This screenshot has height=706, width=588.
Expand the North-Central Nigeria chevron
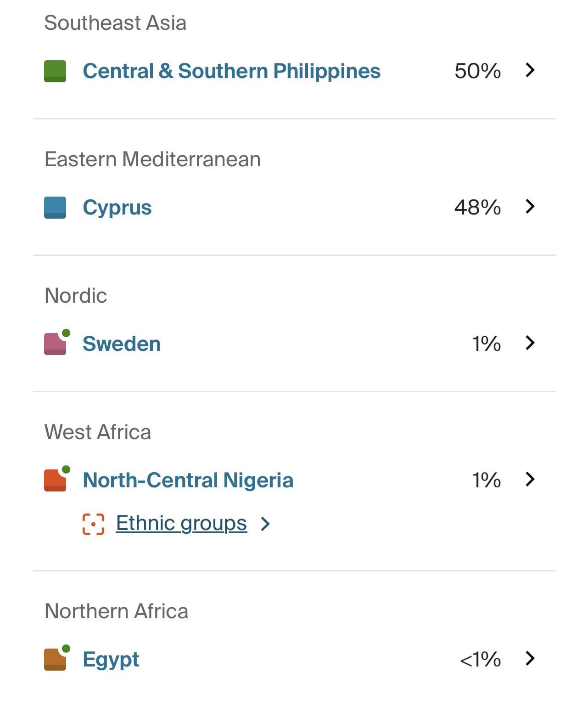[530, 480]
